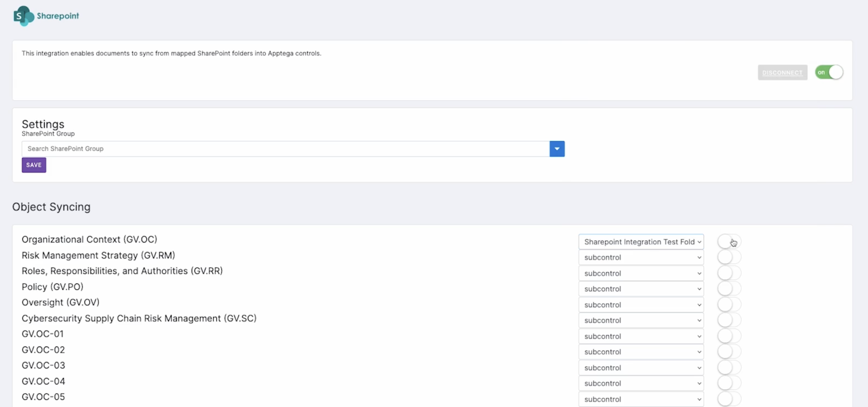Enable syncing for Organizational Context (GV.OC)
868x407 pixels.
click(x=729, y=242)
